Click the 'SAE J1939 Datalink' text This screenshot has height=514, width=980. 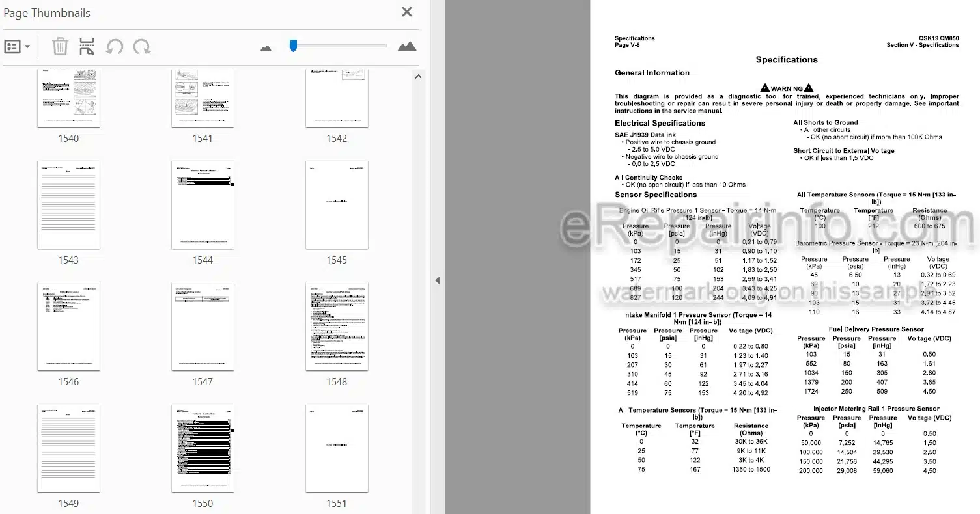pyautogui.click(x=645, y=135)
